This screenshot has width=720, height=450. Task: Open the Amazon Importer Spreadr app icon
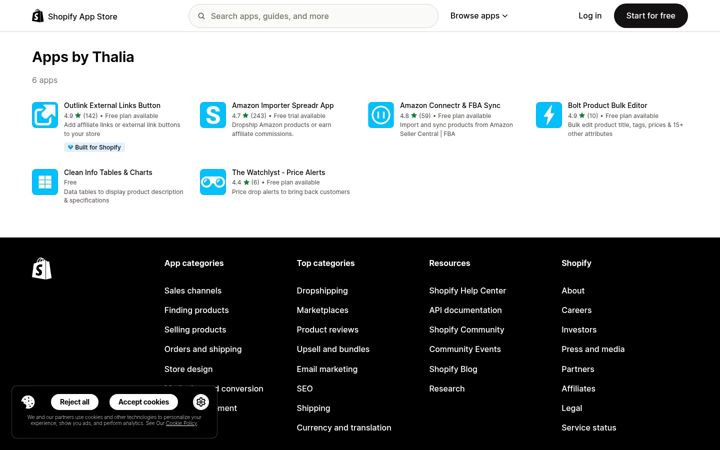pos(213,115)
